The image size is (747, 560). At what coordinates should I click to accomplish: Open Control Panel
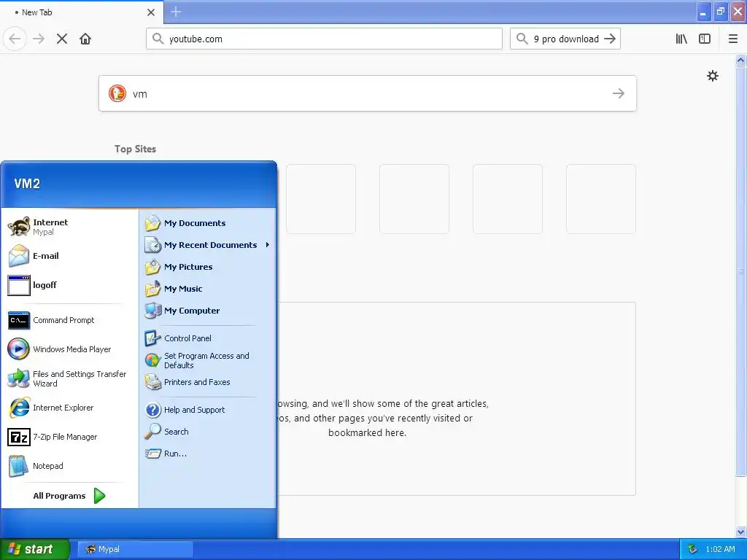[207, 338]
